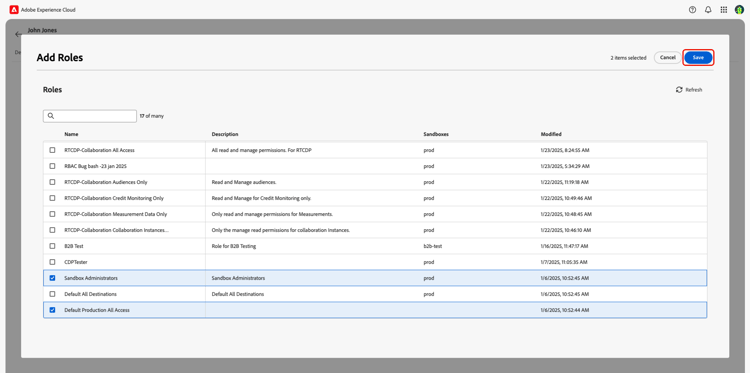Click 'Sandbox Administrators' in Description column
This screenshot has width=750, height=373.
pos(238,278)
